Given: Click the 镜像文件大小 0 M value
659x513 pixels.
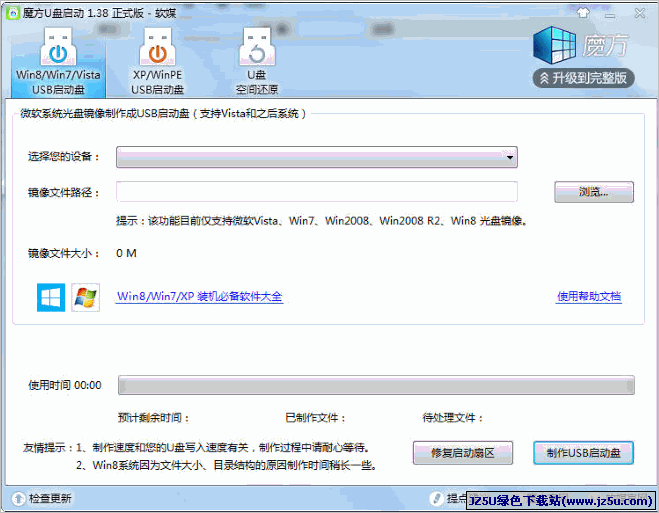Looking at the screenshot, I should [126, 253].
